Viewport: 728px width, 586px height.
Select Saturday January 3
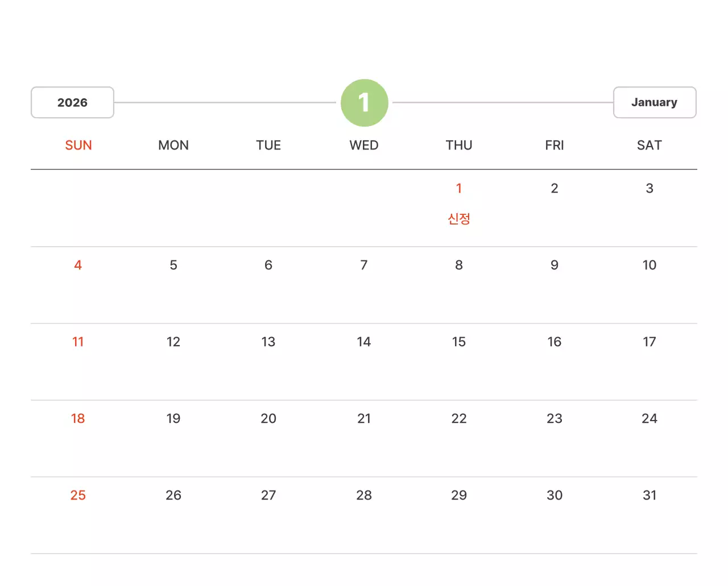pos(650,189)
